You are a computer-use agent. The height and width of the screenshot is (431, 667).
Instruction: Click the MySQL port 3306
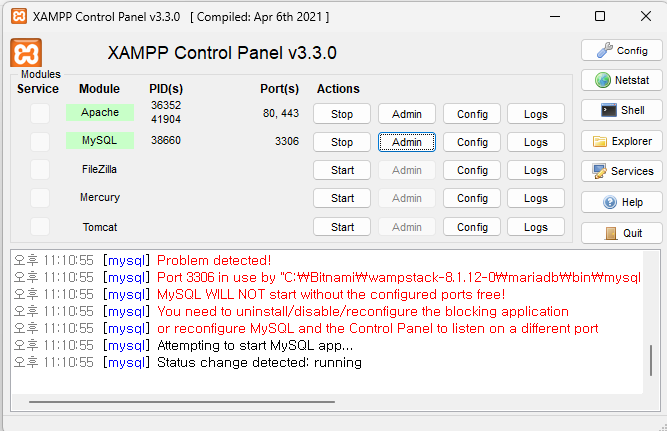(287, 141)
